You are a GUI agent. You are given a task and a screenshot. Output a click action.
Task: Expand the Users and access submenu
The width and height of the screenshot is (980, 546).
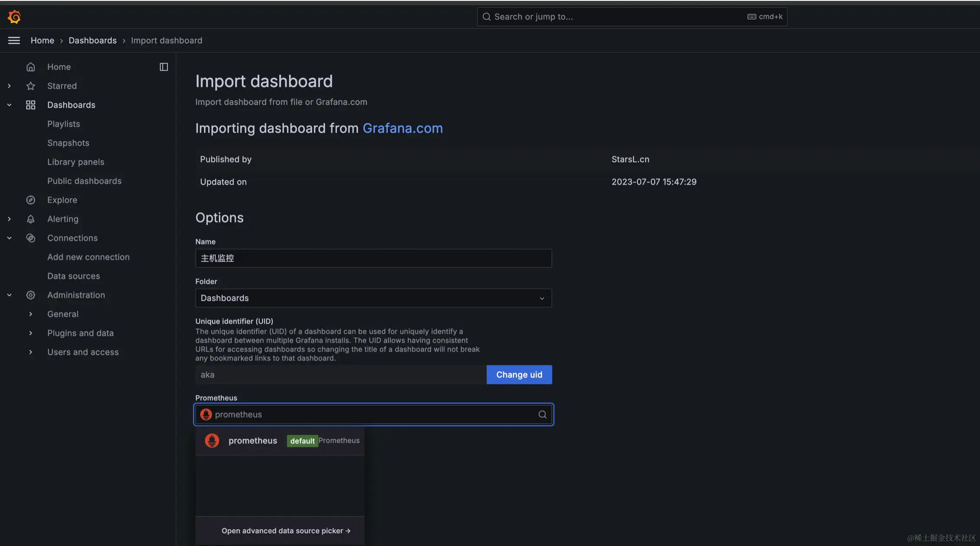(30, 352)
